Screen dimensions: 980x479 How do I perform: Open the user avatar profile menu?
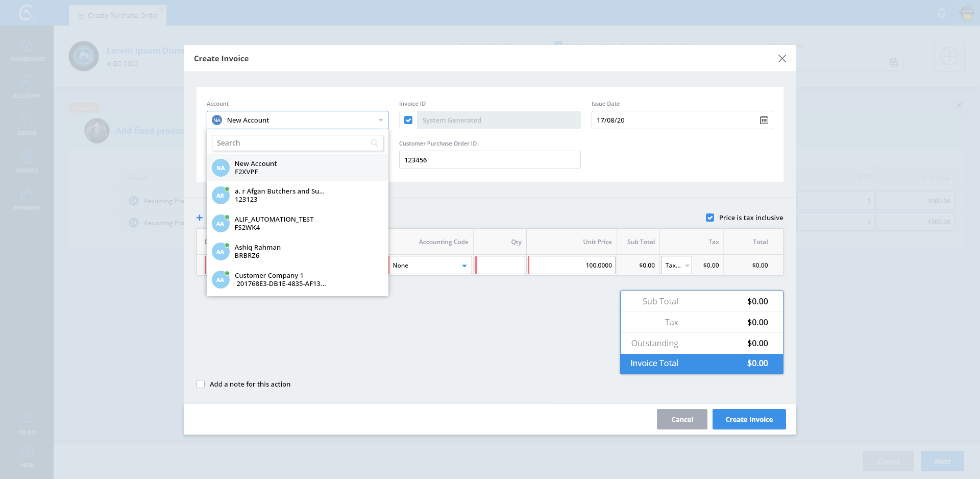pos(967,13)
